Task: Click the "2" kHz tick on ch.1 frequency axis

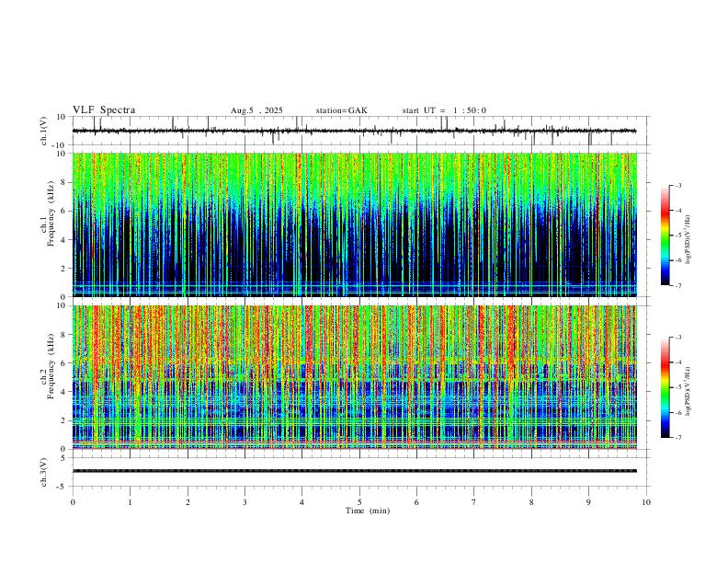Action: [63, 269]
